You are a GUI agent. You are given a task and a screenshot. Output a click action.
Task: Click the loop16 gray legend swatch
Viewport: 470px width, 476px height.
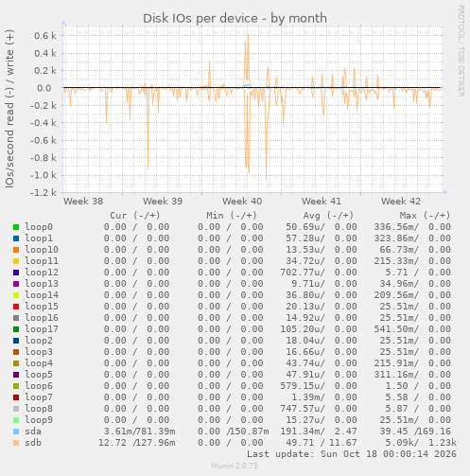pyautogui.click(x=16, y=318)
